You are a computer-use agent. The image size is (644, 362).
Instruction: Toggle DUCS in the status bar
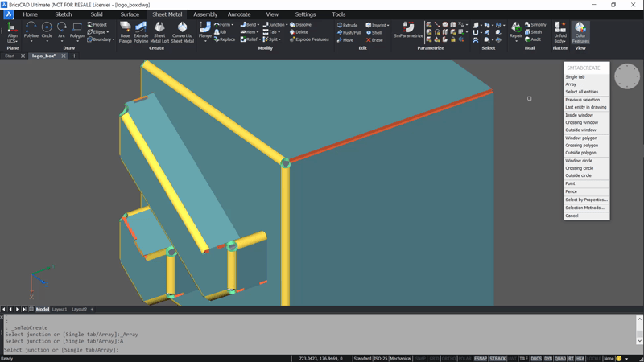click(x=536, y=358)
